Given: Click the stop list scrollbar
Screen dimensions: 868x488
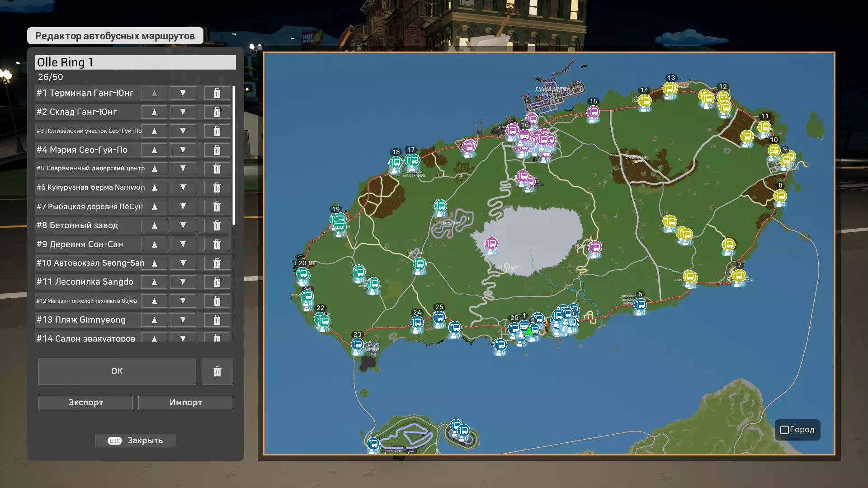Looking at the screenshot, I should click(x=234, y=156).
